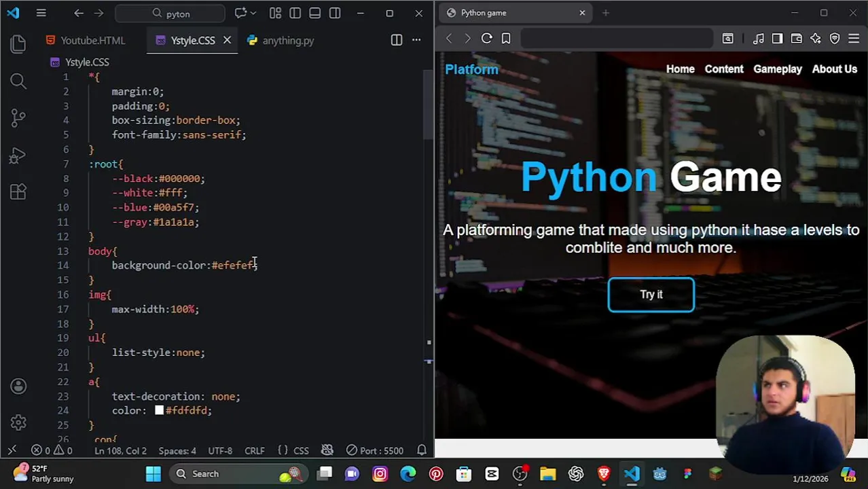Open the Run and Debug view
Viewport: 868px width, 489px height.
click(x=18, y=156)
